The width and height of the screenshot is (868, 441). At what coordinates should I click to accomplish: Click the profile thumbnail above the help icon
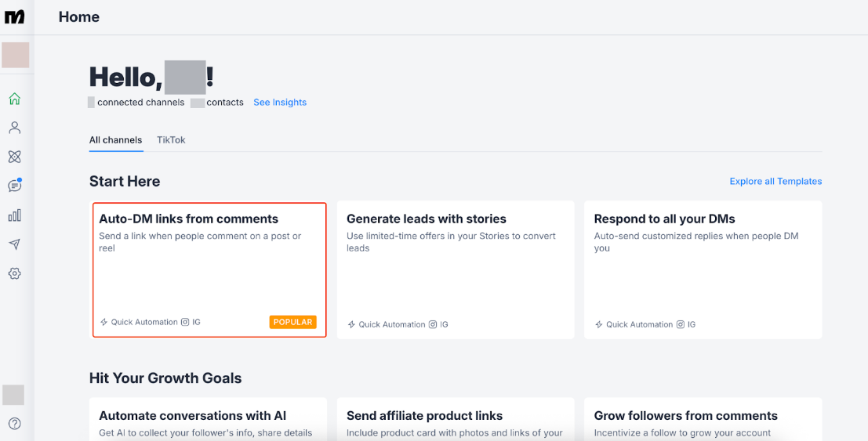(13, 395)
